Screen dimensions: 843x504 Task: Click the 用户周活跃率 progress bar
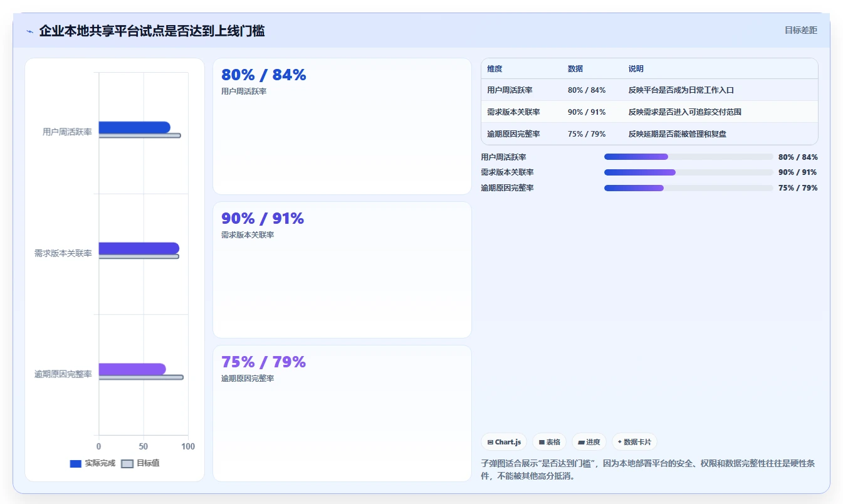click(688, 157)
